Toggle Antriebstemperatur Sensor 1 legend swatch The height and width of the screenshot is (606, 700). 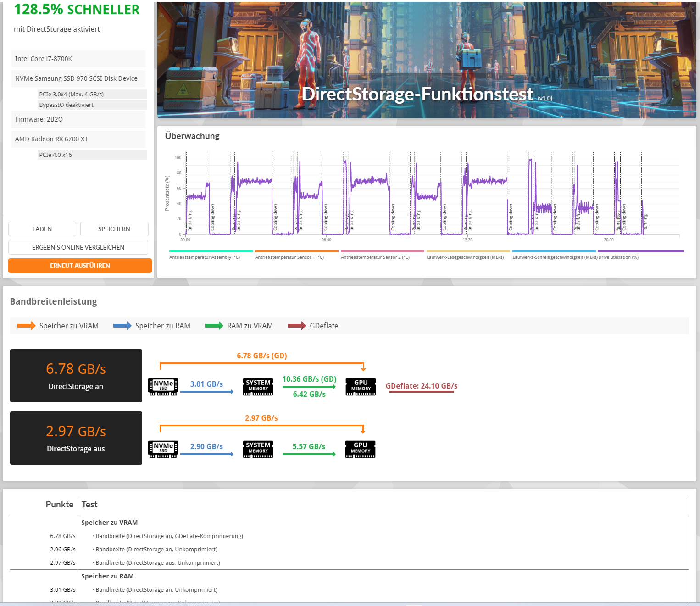point(297,251)
